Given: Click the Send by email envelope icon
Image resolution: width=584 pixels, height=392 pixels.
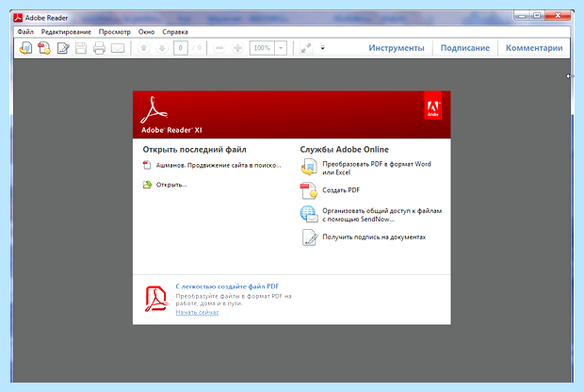Looking at the screenshot, I should [x=118, y=48].
